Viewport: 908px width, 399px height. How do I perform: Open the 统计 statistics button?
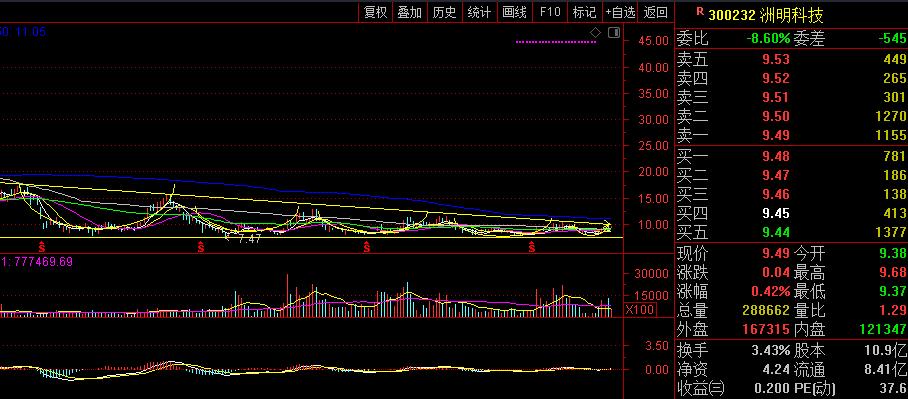coord(479,12)
